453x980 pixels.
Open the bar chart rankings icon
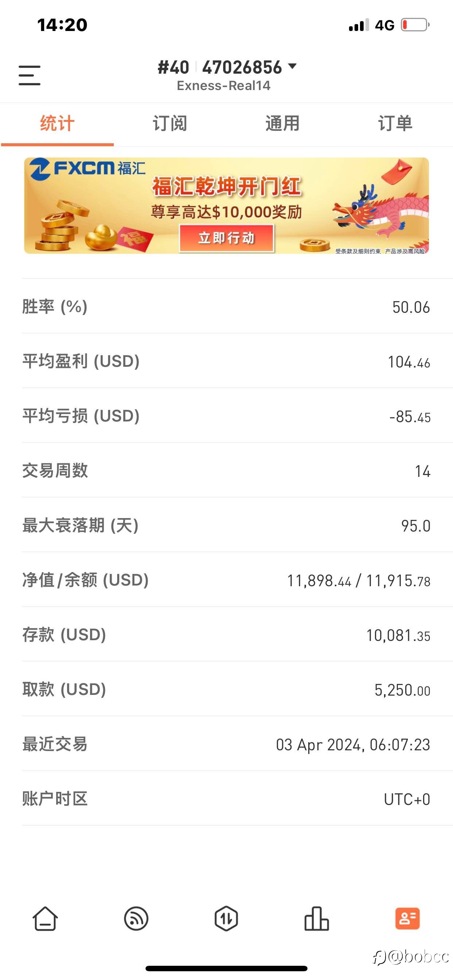point(317,918)
